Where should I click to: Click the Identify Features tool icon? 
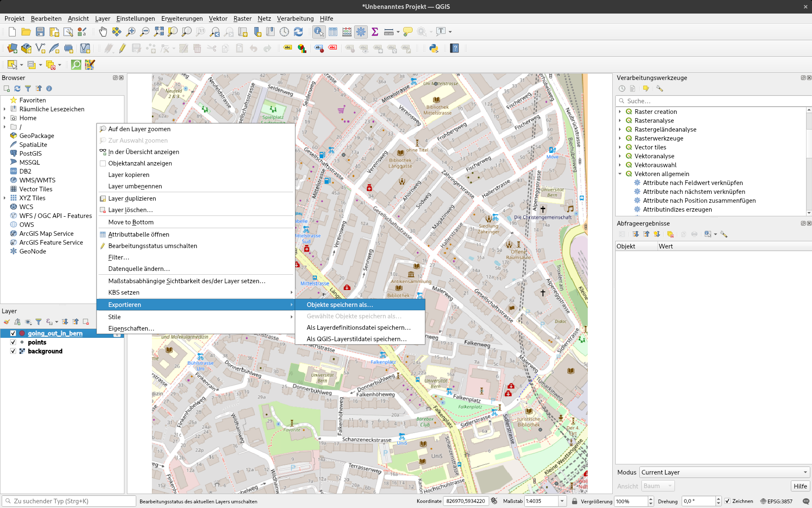tap(319, 32)
